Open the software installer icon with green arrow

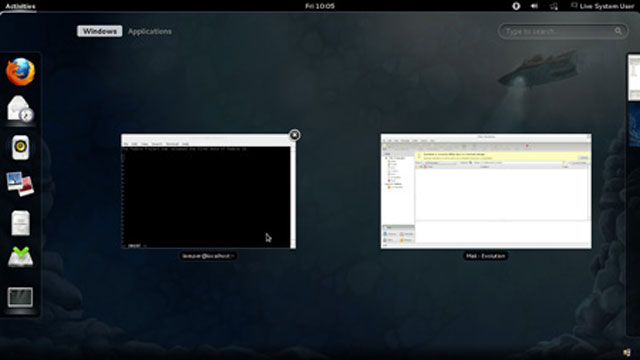point(20,257)
